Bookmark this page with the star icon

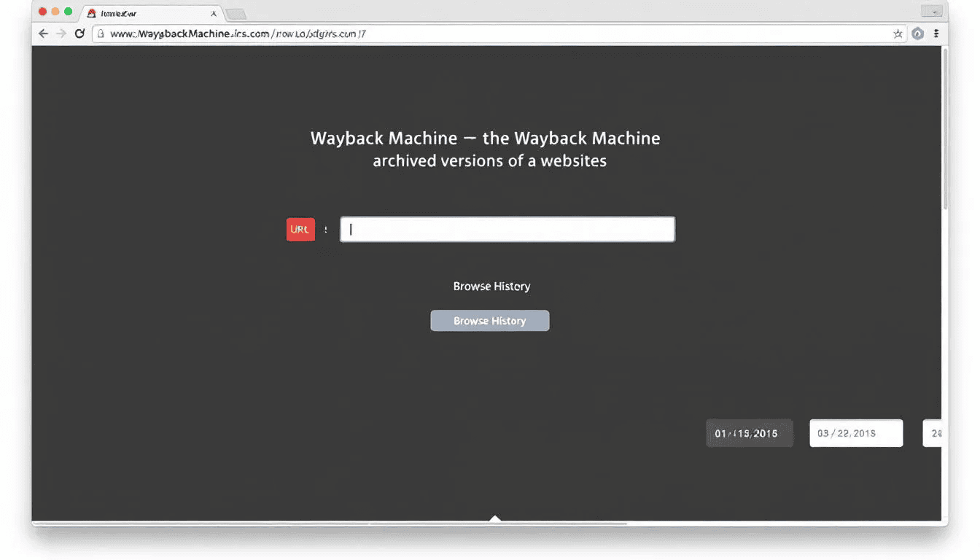(x=898, y=34)
